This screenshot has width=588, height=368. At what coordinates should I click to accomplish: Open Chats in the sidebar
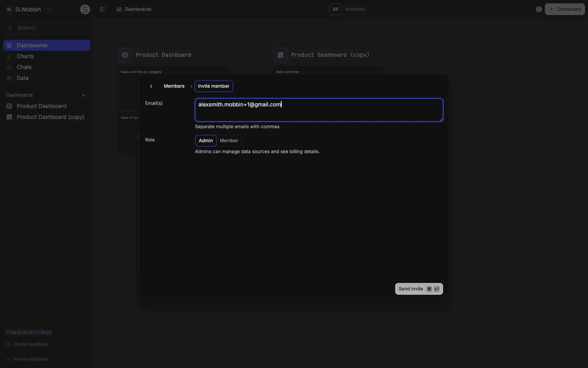coord(24,67)
